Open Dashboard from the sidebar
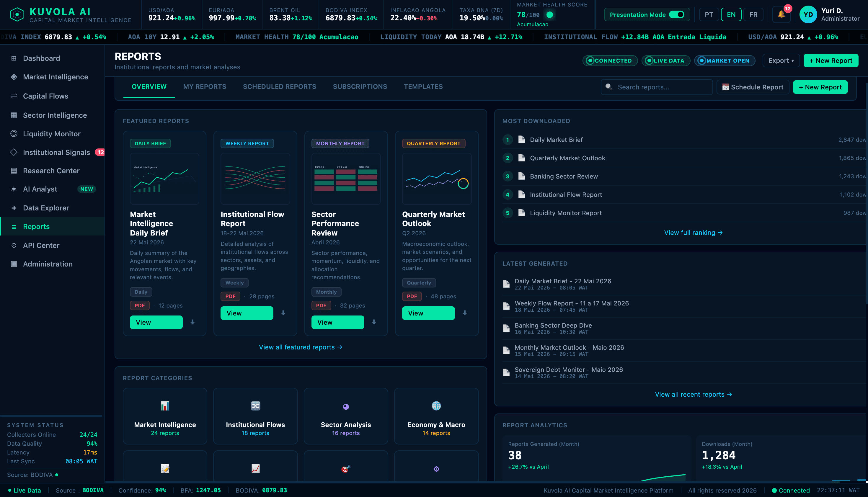This screenshot has height=497, width=868. (52, 58)
